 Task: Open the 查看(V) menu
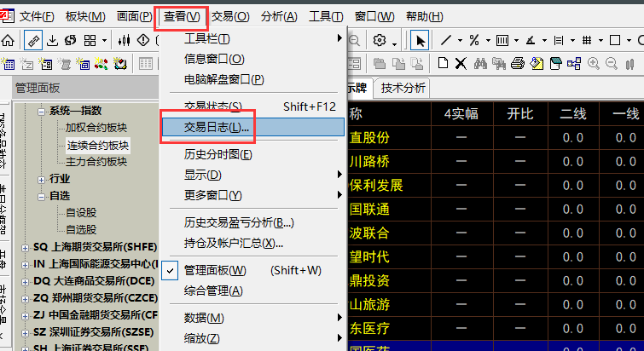click(182, 17)
